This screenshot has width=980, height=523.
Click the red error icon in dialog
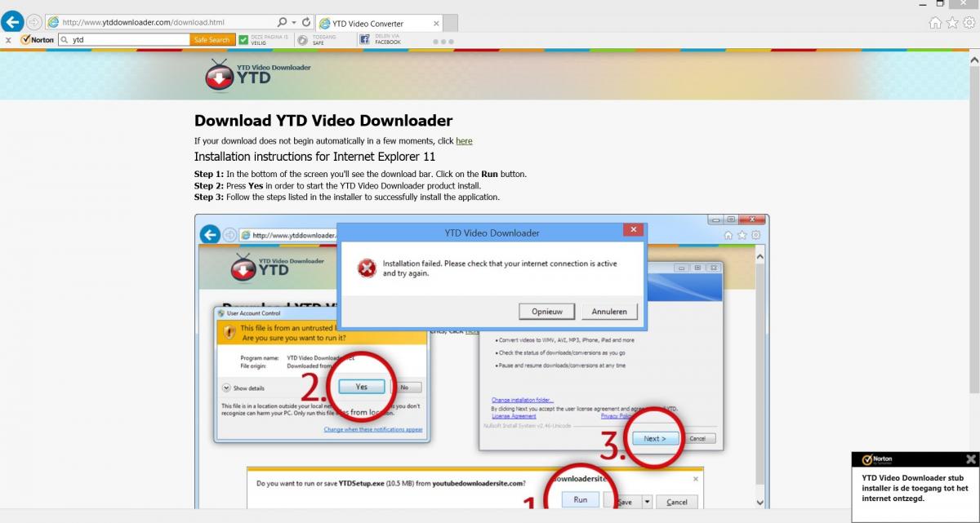(368, 268)
